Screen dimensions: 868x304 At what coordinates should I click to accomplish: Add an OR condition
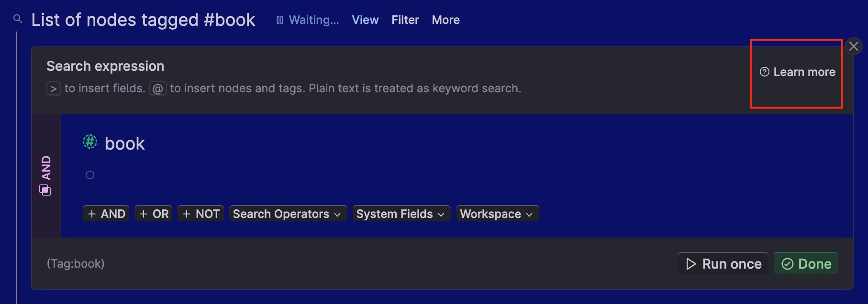(x=154, y=214)
